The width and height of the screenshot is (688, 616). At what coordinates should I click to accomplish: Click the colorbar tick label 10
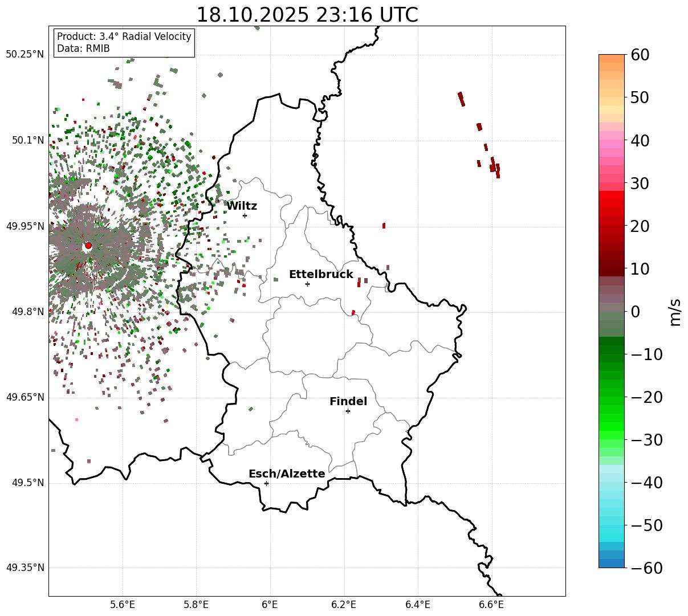(641, 268)
